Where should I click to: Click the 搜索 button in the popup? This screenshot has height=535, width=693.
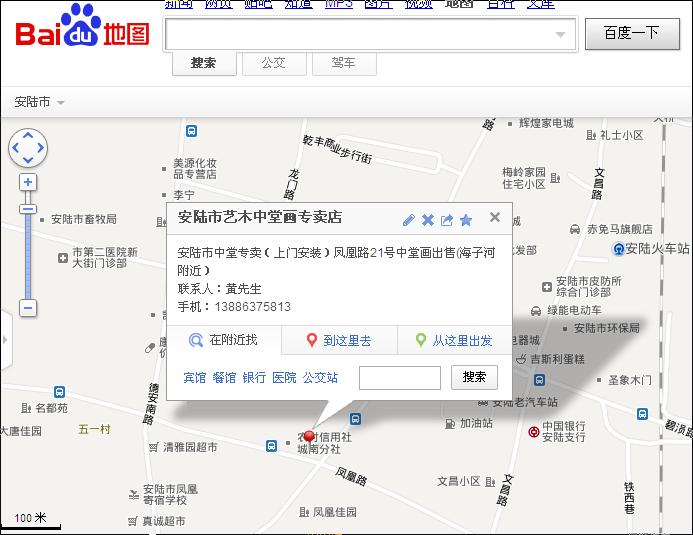click(x=474, y=377)
